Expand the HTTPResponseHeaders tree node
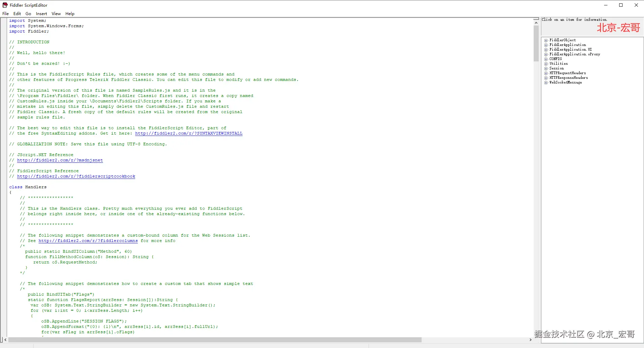The image size is (644, 348). click(x=546, y=78)
